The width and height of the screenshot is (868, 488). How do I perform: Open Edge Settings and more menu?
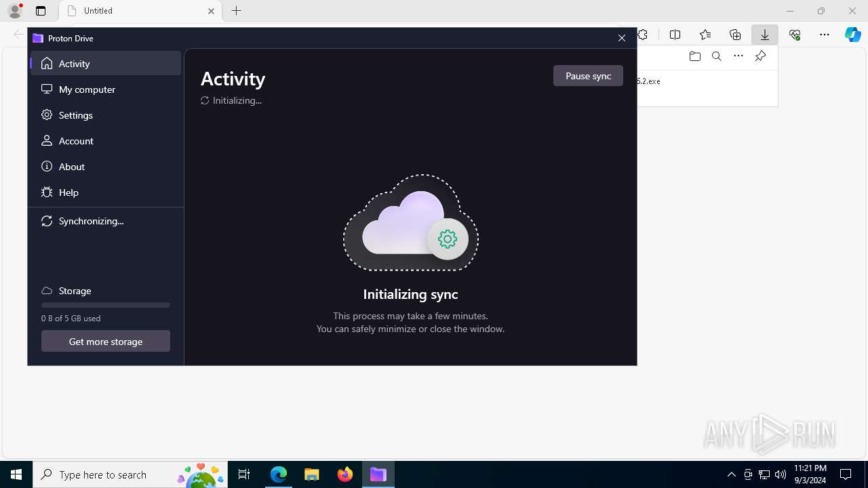pos(825,35)
